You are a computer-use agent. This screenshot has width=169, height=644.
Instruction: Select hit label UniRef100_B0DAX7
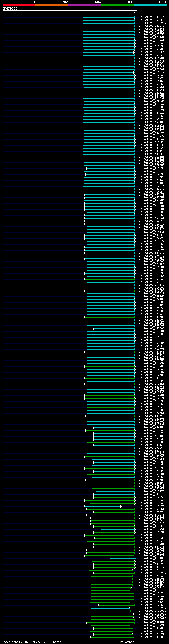click(x=152, y=279)
